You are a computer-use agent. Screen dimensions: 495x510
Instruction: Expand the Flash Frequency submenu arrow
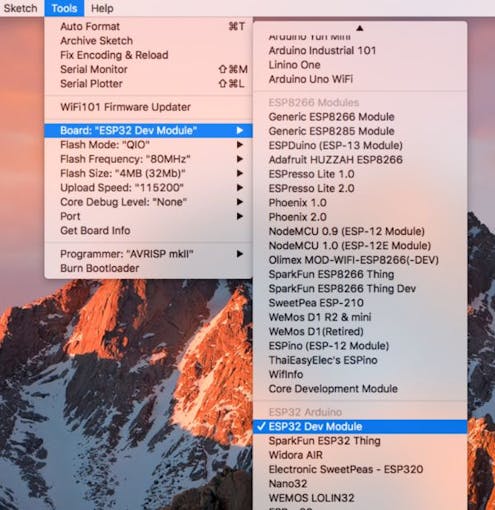pyautogui.click(x=239, y=159)
